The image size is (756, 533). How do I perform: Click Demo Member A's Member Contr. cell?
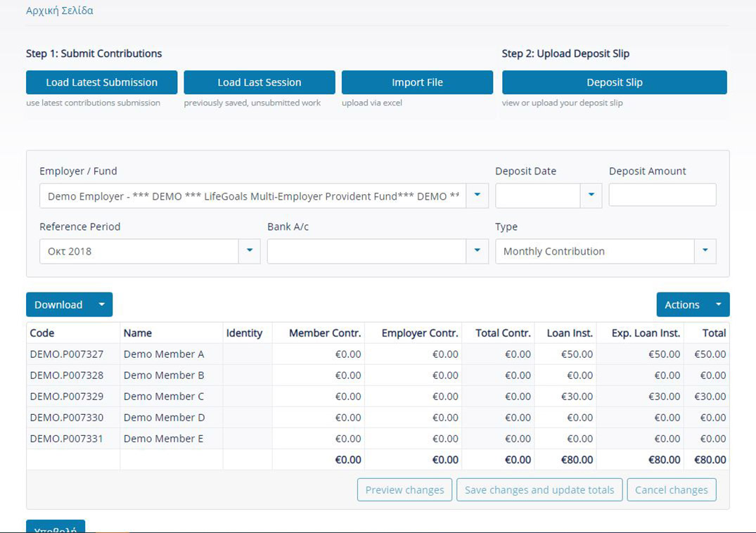(318, 354)
